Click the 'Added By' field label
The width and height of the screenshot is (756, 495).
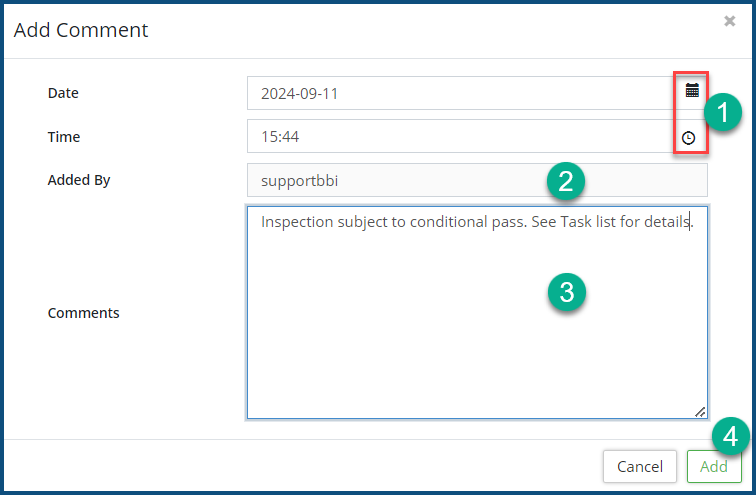click(x=79, y=181)
